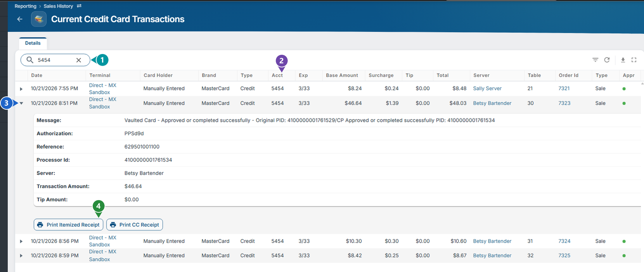Select the $8.67 total cell
The width and height of the screenshot is (644, 272).
point(459,255)
